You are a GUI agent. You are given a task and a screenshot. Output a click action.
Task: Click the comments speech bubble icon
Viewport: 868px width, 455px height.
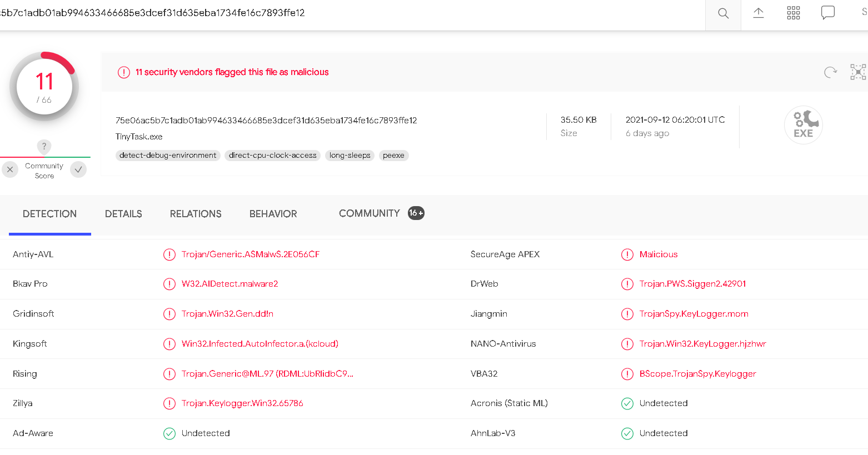pyautogui.click(x=828, y=13)
